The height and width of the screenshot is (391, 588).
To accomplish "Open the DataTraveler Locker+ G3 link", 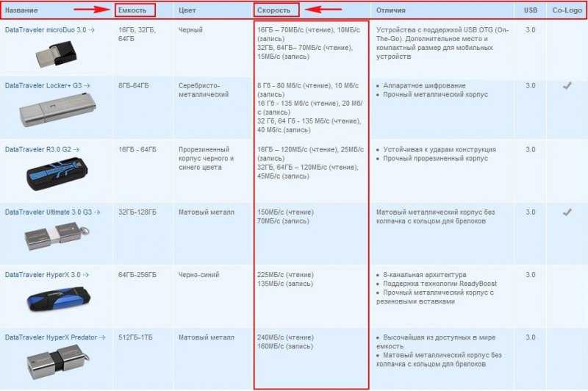I will coord(47,86).
